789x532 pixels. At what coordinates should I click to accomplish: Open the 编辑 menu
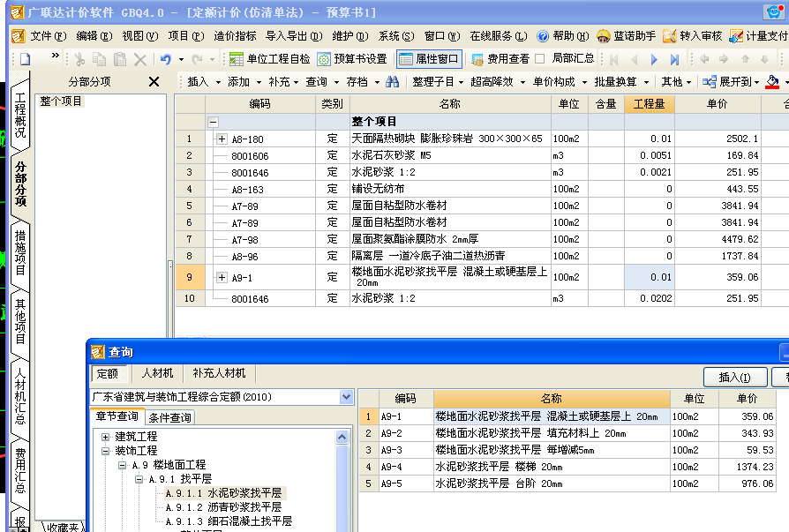click(x=94, y=36)
